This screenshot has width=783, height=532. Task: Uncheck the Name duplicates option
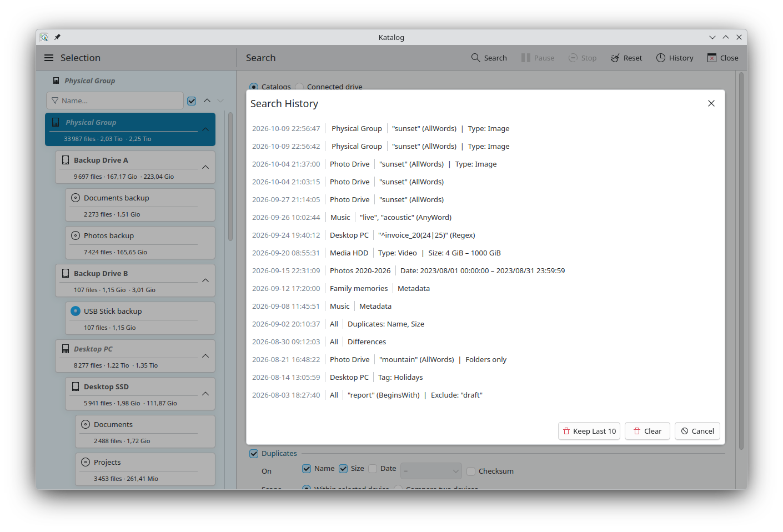[x=307, y=468]
